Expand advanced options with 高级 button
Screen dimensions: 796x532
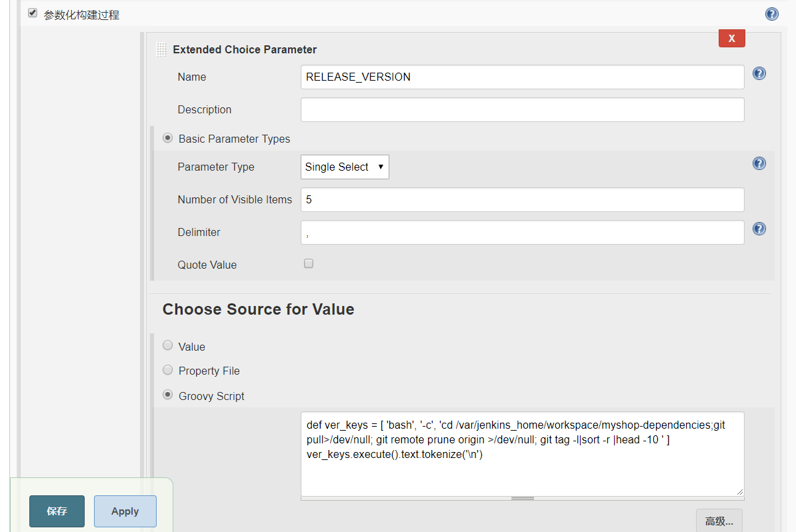point(719,521)
